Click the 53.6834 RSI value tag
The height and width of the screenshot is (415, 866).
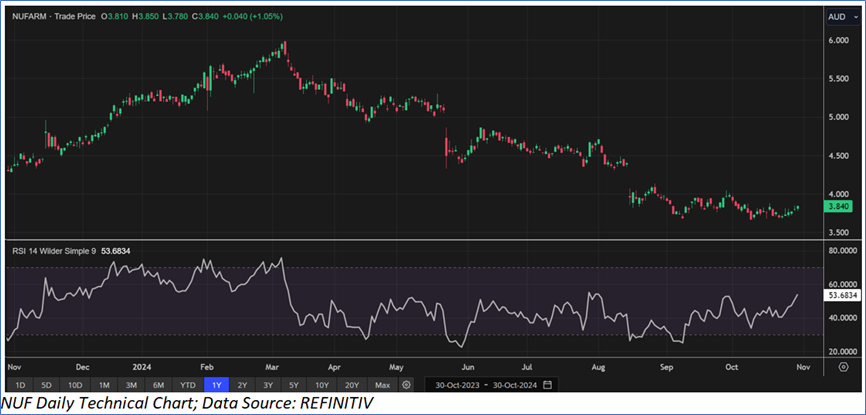[x=842, y=296]
